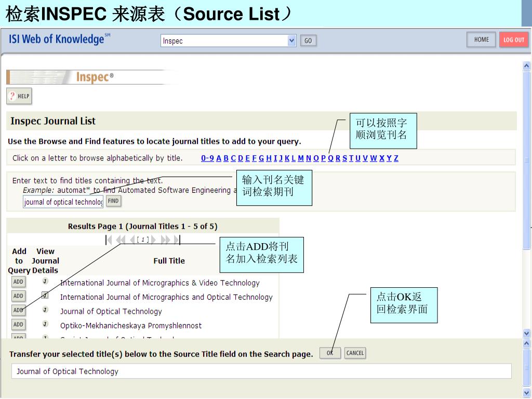This screenshot has width=532, height=399.
Task: Go to next results page arrow
Action: click(153, 240)
